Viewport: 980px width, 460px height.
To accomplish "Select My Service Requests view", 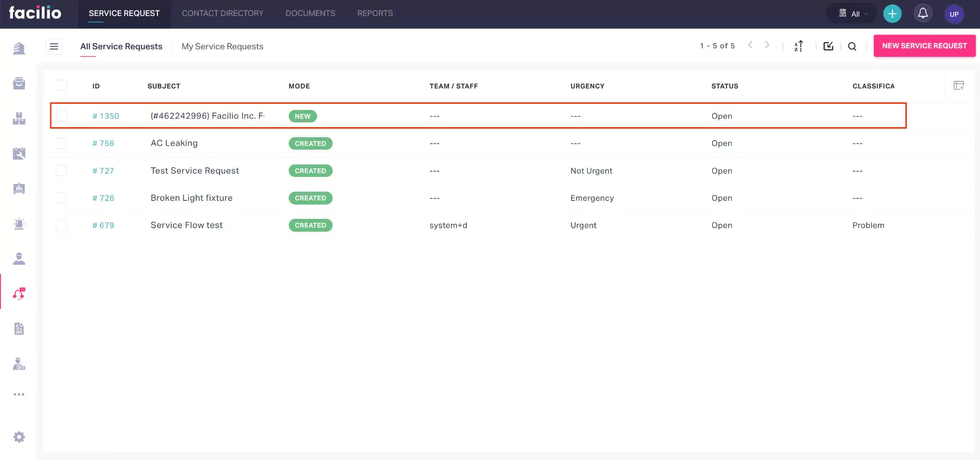I will click(x=223, y=46).
